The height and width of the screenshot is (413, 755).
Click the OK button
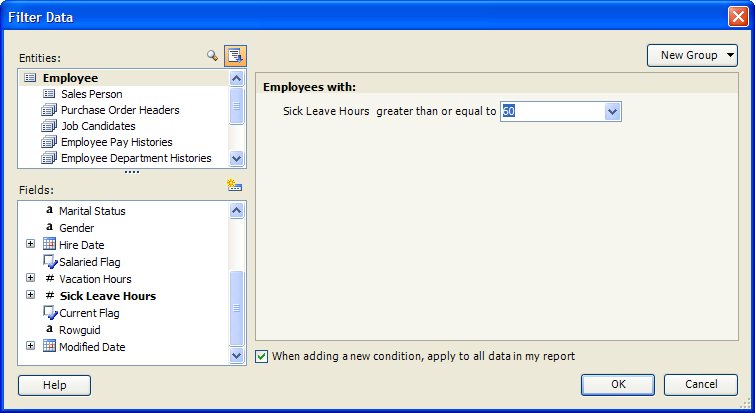(618, 385)
